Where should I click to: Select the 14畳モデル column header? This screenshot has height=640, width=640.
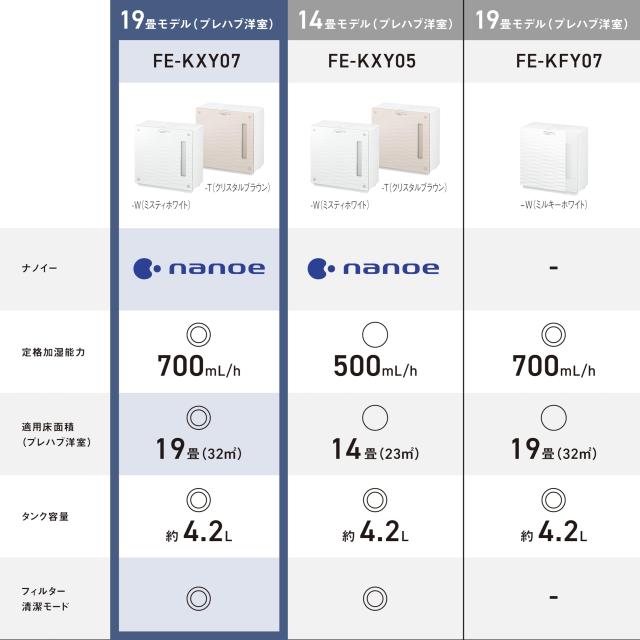coord(376,20)
